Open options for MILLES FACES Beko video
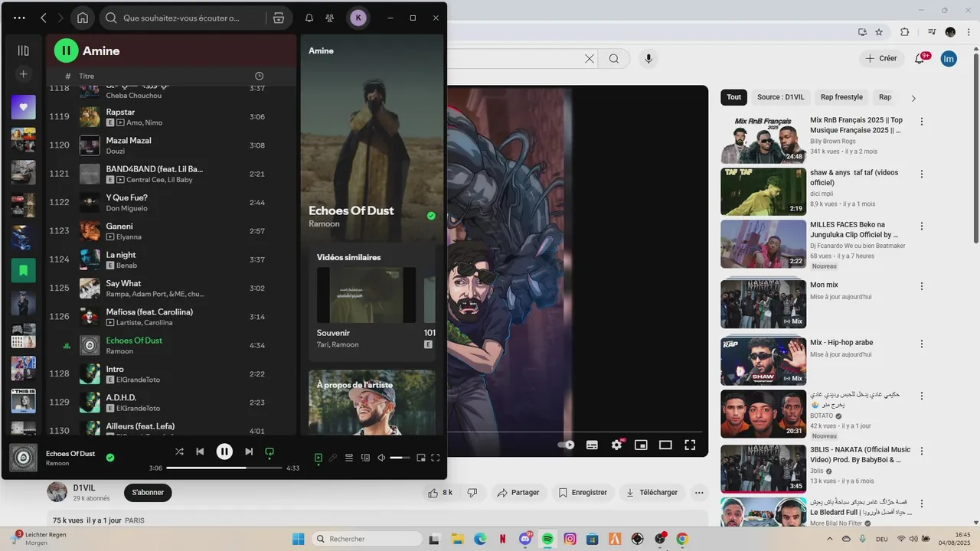Image resolution: width=980 pixels, height=551 pixels. coord(922,227)
